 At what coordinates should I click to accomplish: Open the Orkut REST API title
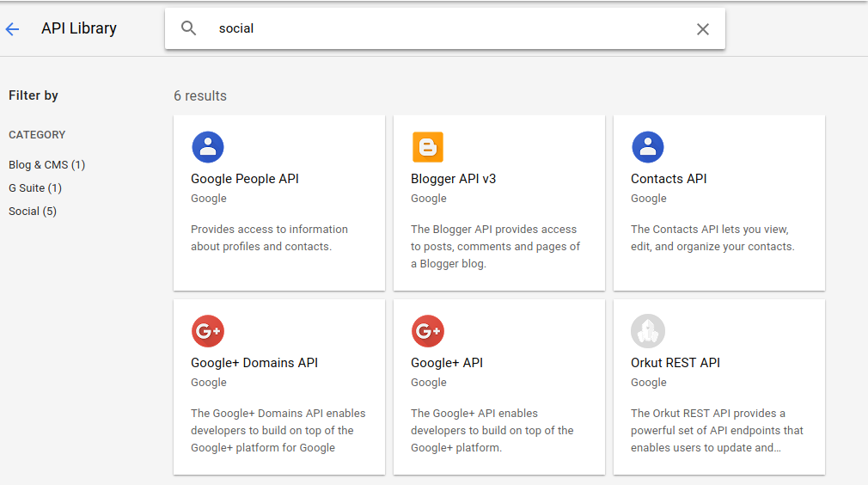click(675, 363)
